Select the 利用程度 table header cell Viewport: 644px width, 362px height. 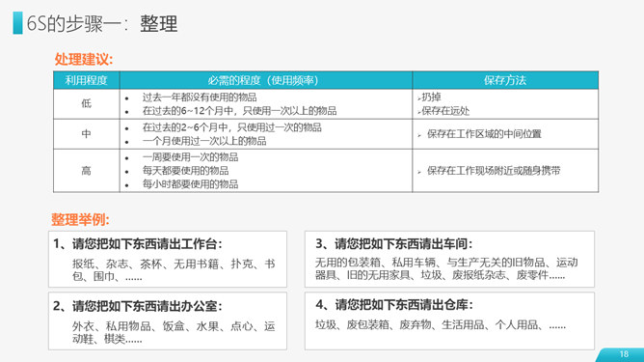[86, 80]
